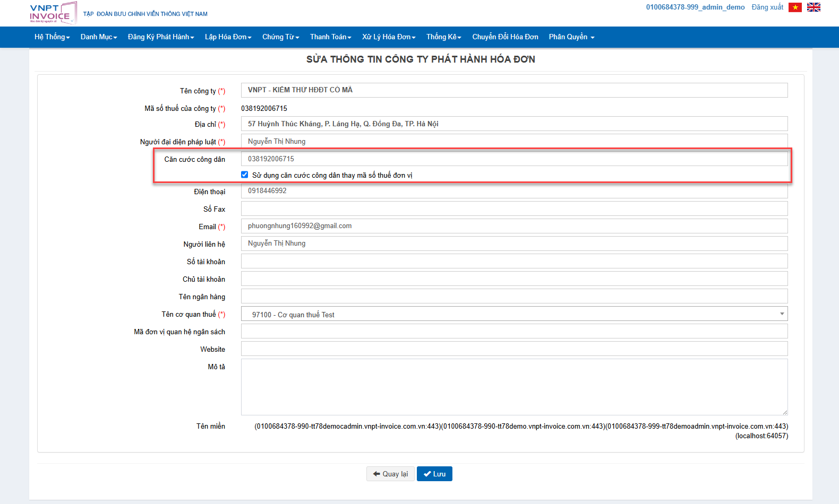Expand the Thống Kê dropdown menu
This screenshot has height=504, width=839.
[444, 37]
